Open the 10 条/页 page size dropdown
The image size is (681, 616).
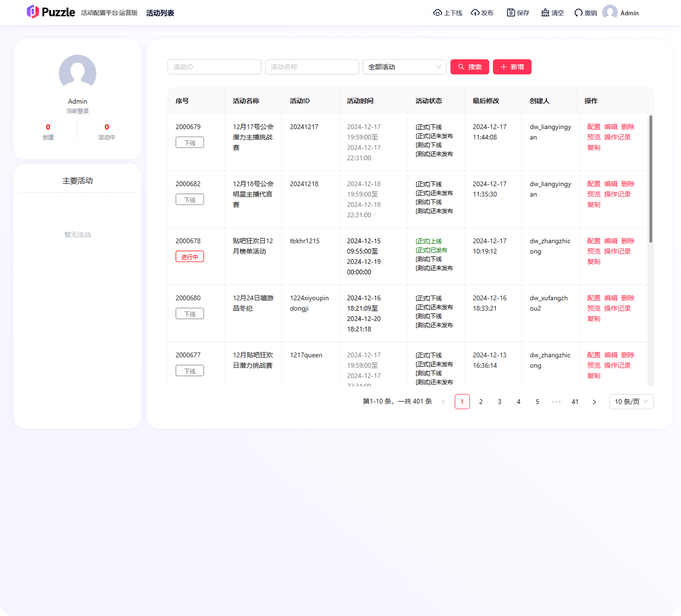pyautogui.click(x=631, y=402)
